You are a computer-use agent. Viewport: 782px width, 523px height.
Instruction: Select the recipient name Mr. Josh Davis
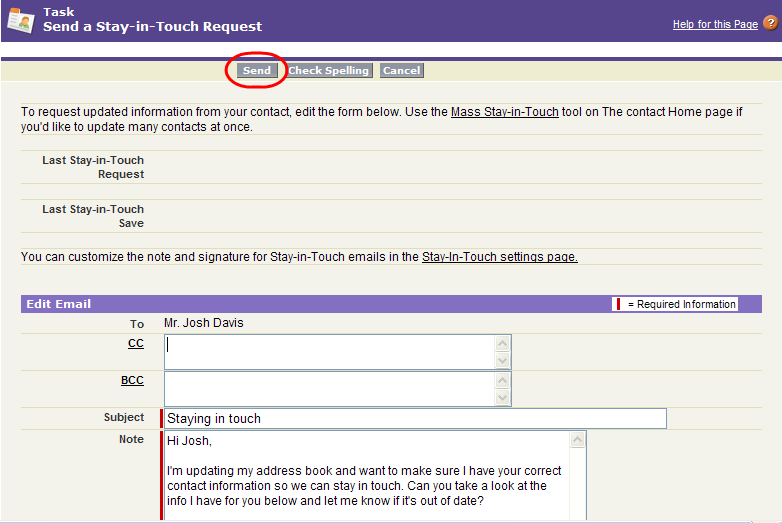[x=203, y=323]
